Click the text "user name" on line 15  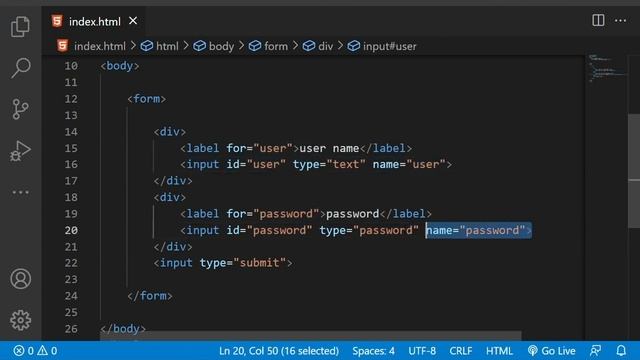pyautogui.click(x=329, y=148)
